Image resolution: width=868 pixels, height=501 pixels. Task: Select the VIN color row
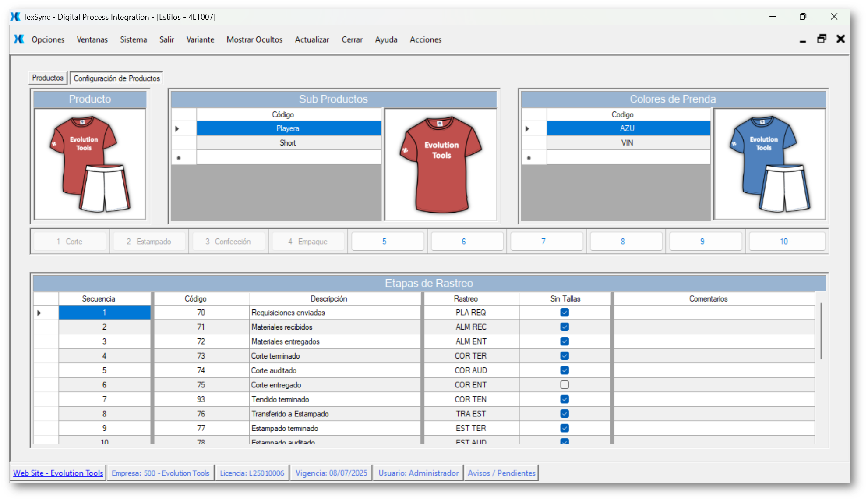coord(627,143)
